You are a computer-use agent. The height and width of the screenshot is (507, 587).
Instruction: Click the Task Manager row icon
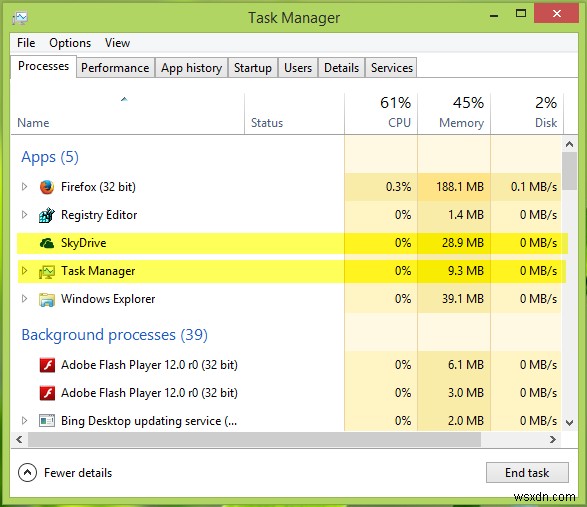click(x=47, y=271)
